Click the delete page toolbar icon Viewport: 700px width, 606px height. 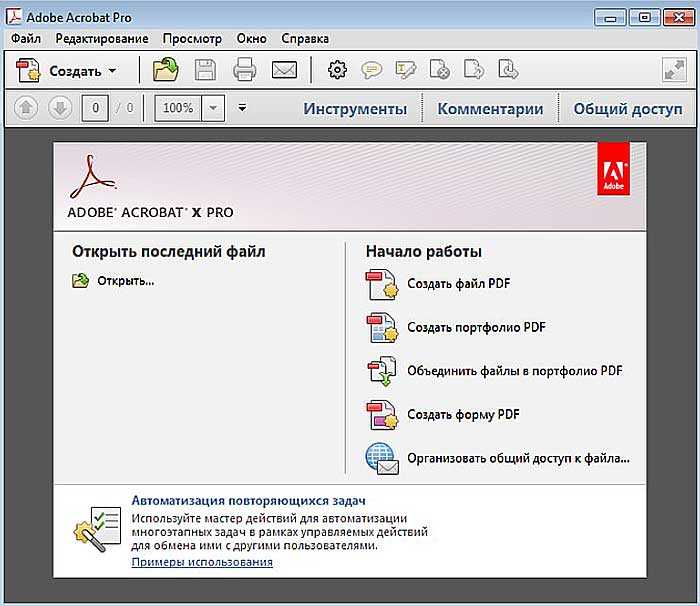439,70
